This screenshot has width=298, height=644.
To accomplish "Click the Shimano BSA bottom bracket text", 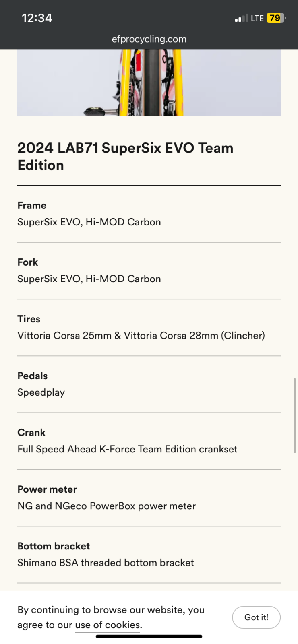I will tap(106, 563).
